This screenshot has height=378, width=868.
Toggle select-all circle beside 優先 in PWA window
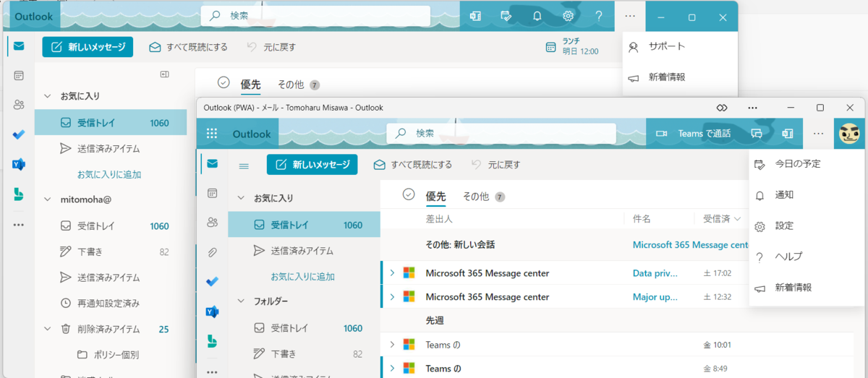click(409, 194)
